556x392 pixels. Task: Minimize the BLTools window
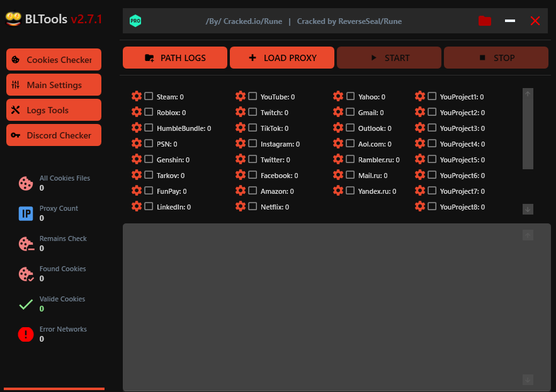[x=510, y=21]
